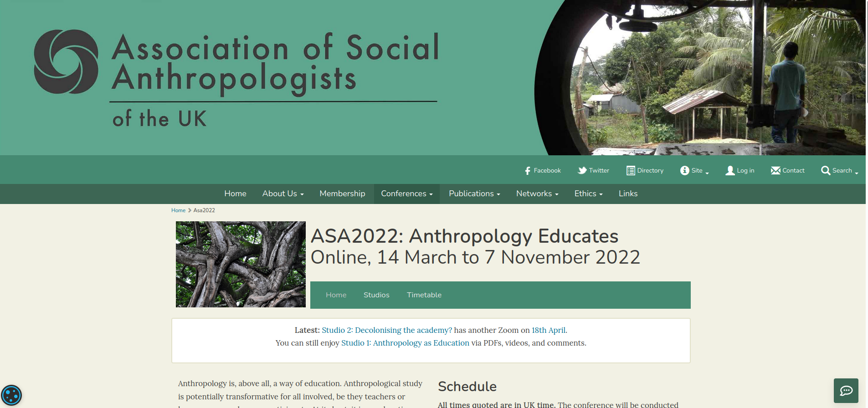Expand the Ethics dropdown
The image size is (868, 408).
(x=588, y=194)
